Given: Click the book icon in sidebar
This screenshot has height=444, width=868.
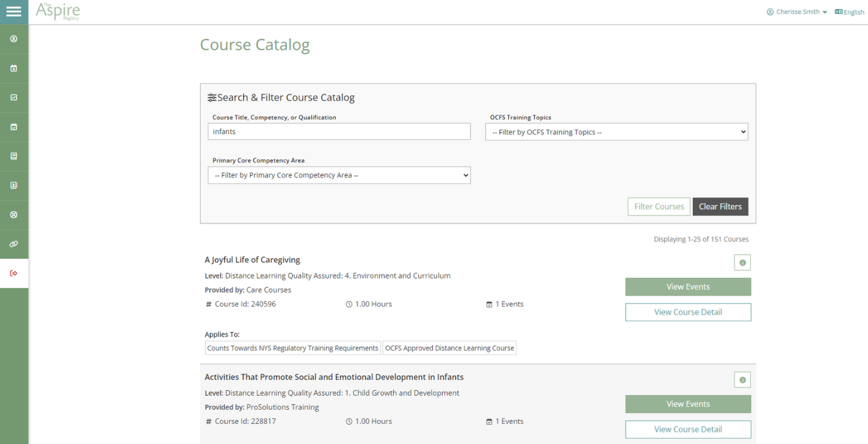Looking at the screenshot, I should tap(13, 156).
